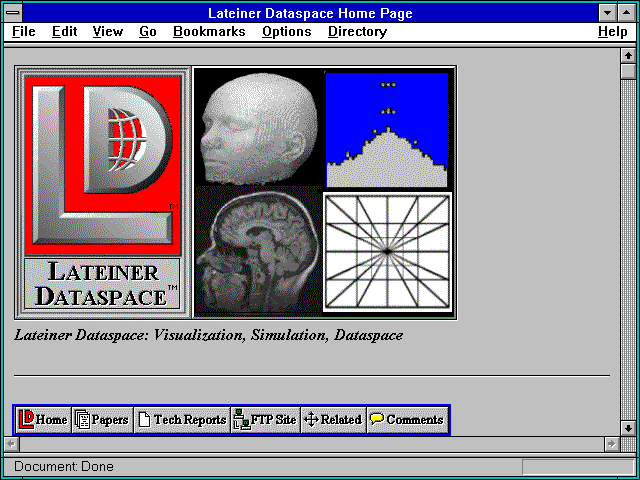This screenshot has height=480, width=640.
Task: Open the Options menu
Action: point(287,32)
